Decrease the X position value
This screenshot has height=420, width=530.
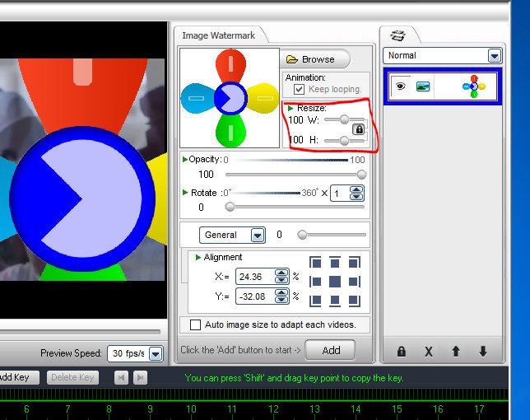point(281,280)
